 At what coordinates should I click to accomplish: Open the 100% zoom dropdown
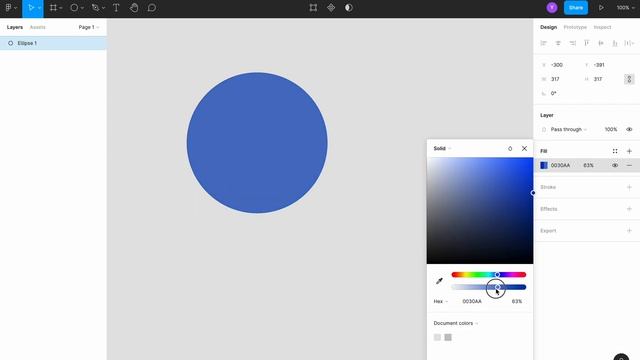[x=626, y=8]
